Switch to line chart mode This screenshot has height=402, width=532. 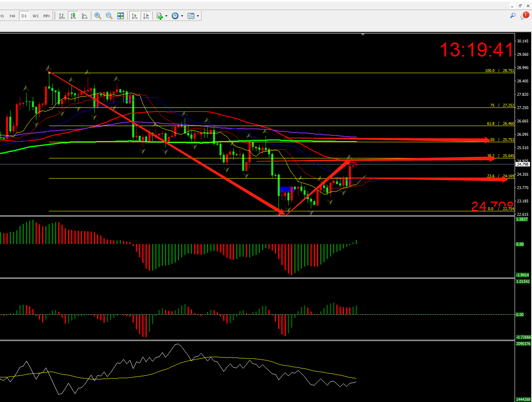84,16
